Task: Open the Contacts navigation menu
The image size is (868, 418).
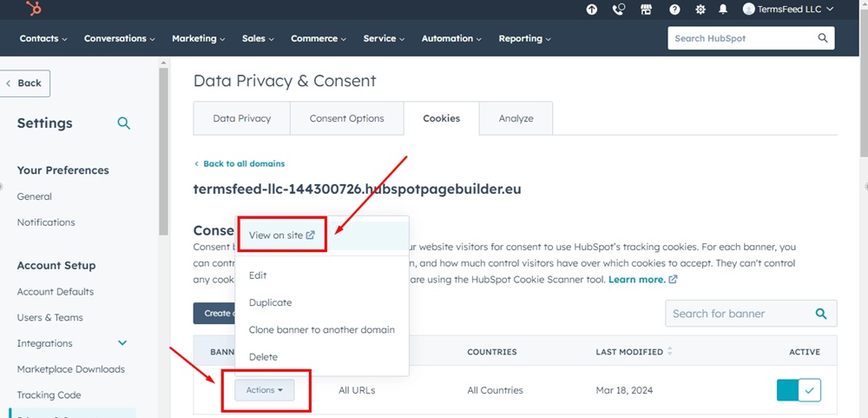Action: click(43, 38)
